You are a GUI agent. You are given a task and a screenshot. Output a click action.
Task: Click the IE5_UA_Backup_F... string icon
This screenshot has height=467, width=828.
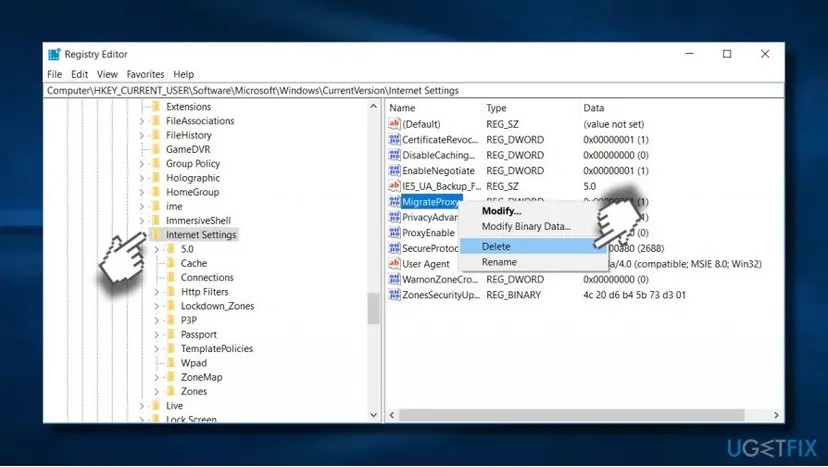point(394,186)
